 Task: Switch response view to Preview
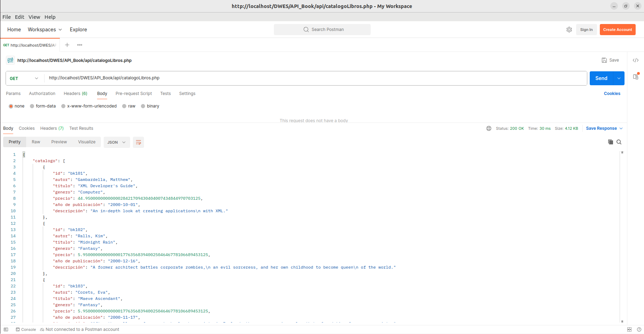59,142
